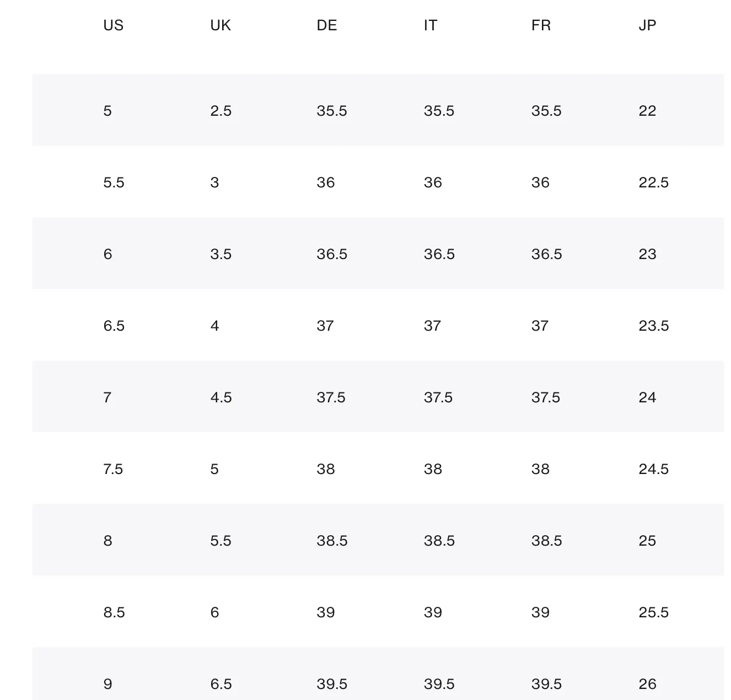Click the UK column header
731x700 pixels.
pyautogui.click(x=221, y=25)
